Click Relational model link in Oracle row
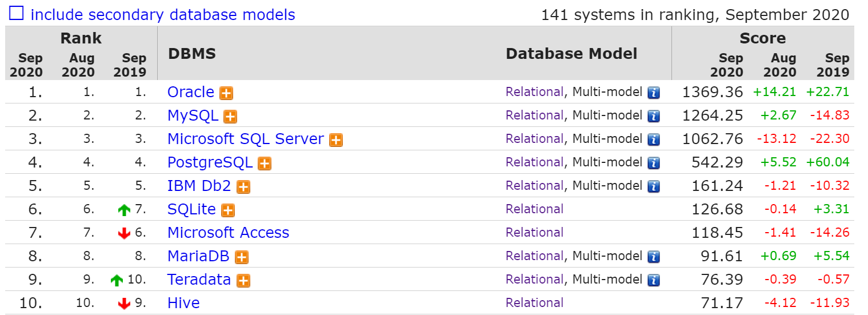The height and width of the screenshot is (315, 868). pyautogui.click(x=534, y=92)
